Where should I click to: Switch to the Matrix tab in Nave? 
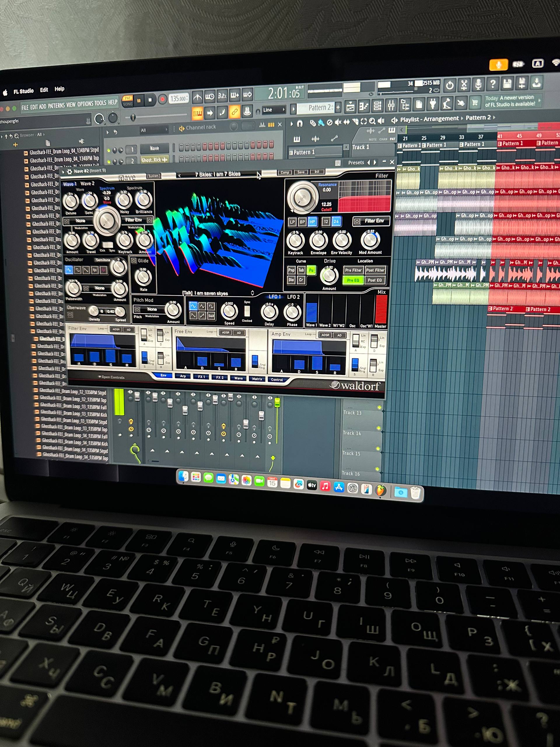point(257,379)
